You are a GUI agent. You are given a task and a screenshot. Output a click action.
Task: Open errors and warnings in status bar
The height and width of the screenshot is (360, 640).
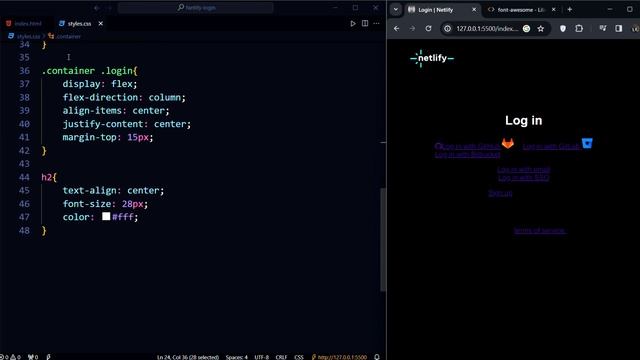(11, 357)
